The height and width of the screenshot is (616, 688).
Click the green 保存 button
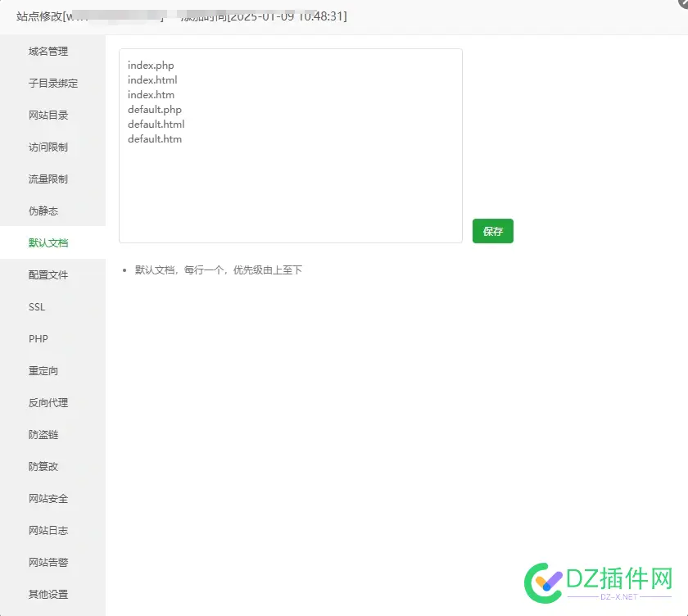492,231
